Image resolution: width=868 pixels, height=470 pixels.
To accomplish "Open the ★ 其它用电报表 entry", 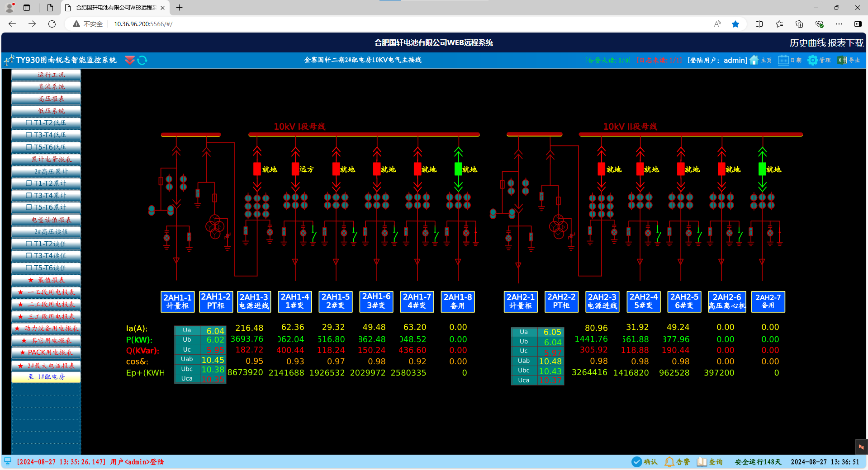I will click(x=46, y=341).
